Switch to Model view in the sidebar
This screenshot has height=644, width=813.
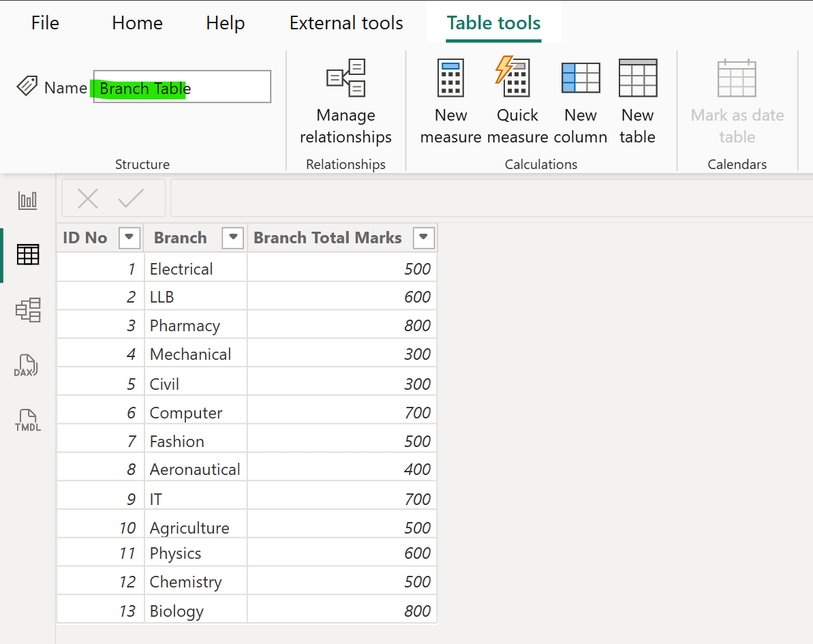pos(27,310)
